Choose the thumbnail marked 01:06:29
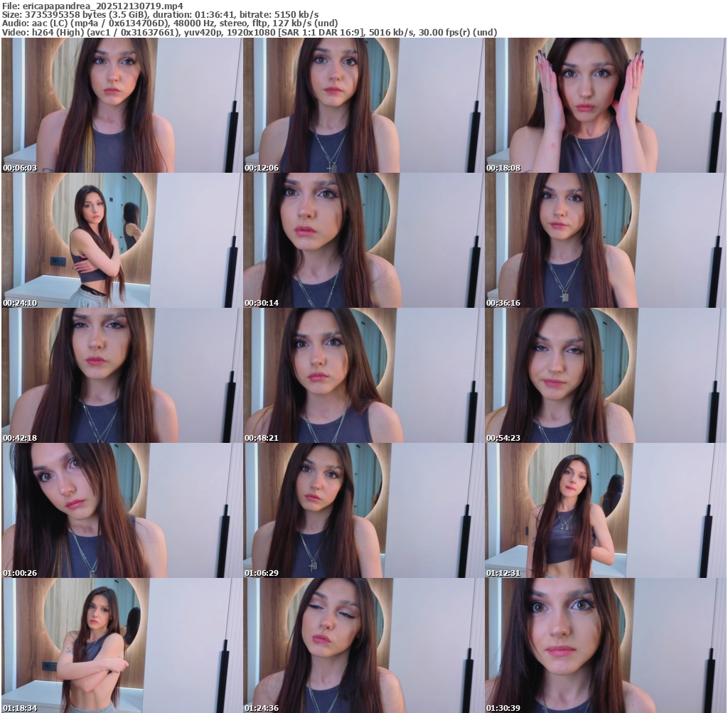Image resolution: width=728 pixels, height=713 pixels. click(363, 510)
